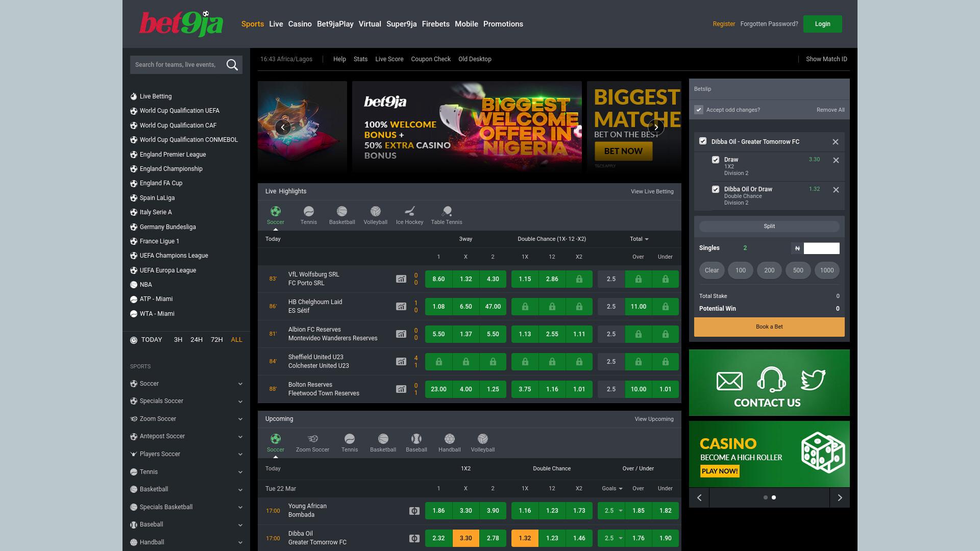Select Basketball icon in Live Highlights
The image size is (980, 551).
click(x=342, y=211)
